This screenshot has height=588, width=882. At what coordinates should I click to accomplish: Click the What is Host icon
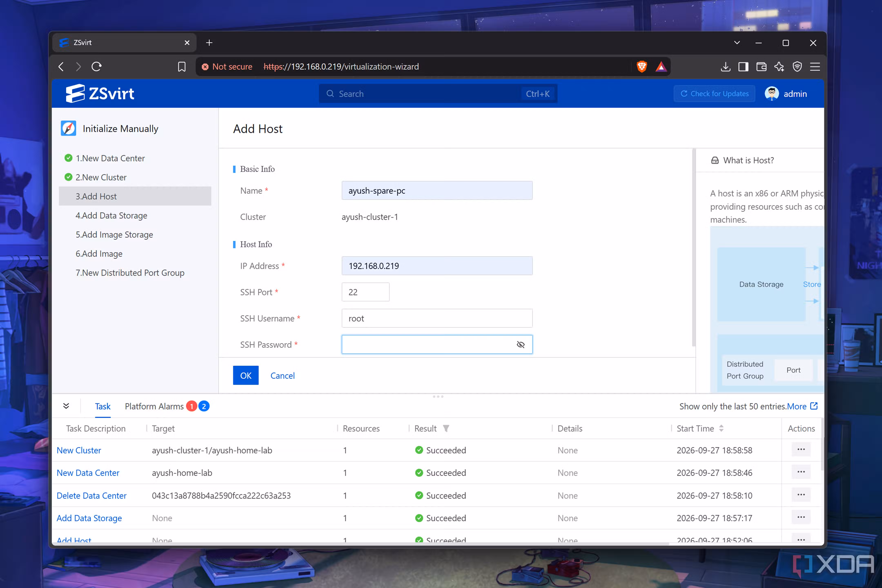point(715,160)
